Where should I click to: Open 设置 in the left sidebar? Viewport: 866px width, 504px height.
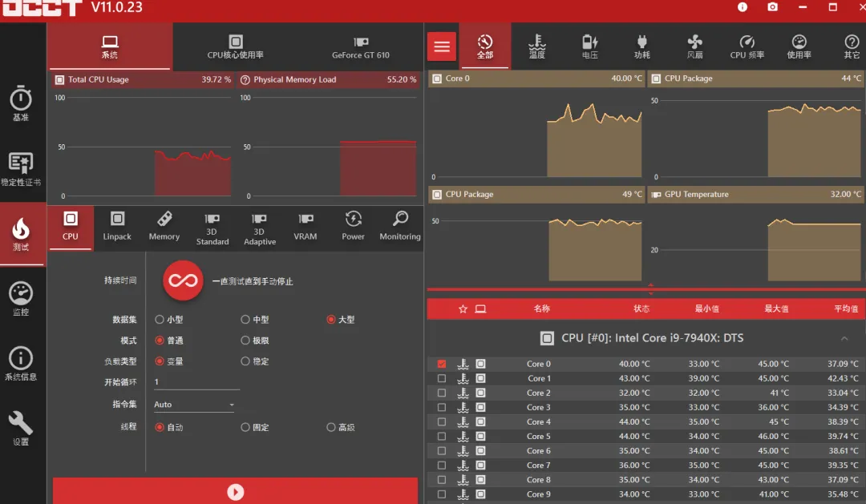pos(22,426)
